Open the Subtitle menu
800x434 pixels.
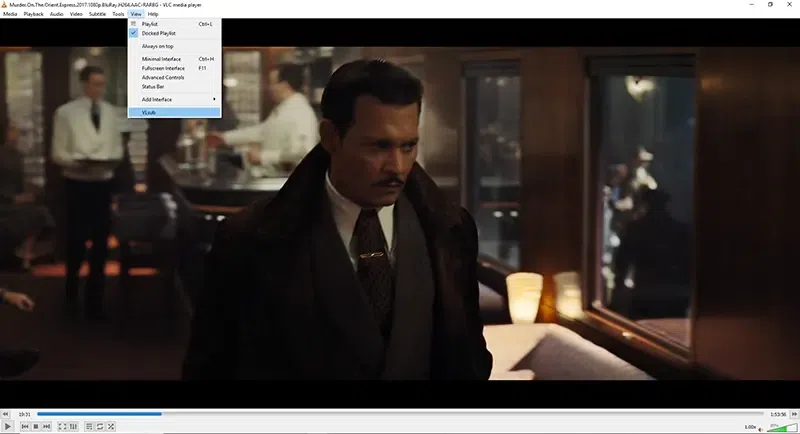click(97, 14)
